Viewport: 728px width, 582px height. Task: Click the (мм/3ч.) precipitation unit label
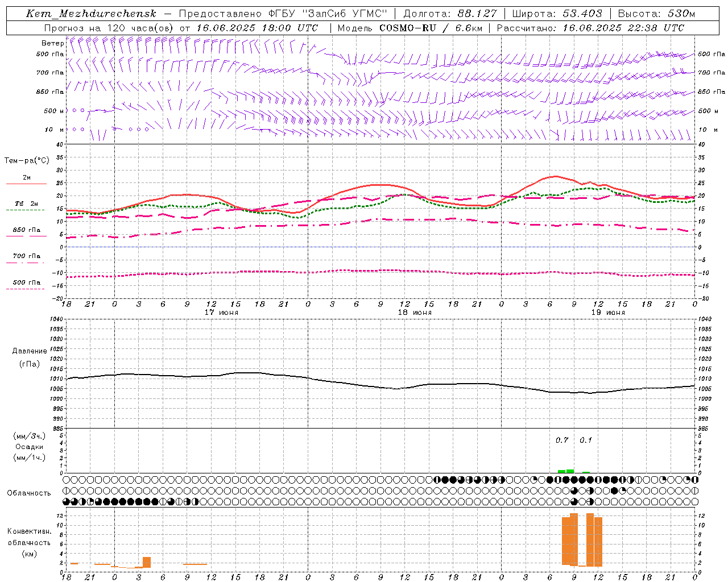pos(30,436)
